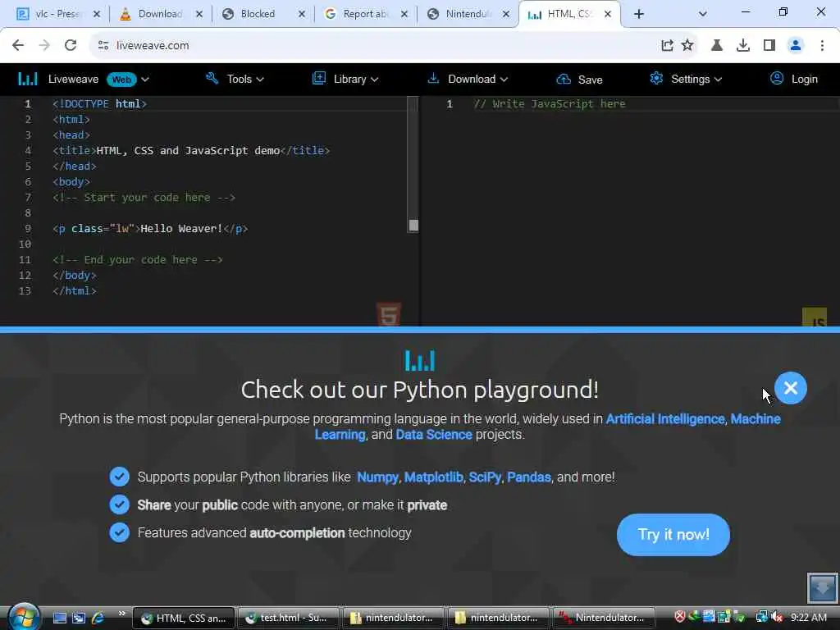Open the Matplotlib link
The height and width of the screenshot is (630, 840).
[433, 477]
